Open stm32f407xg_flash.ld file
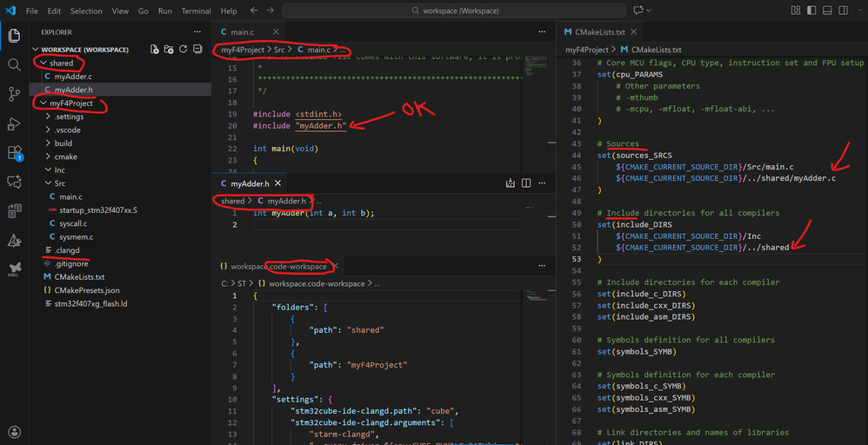 90,303
